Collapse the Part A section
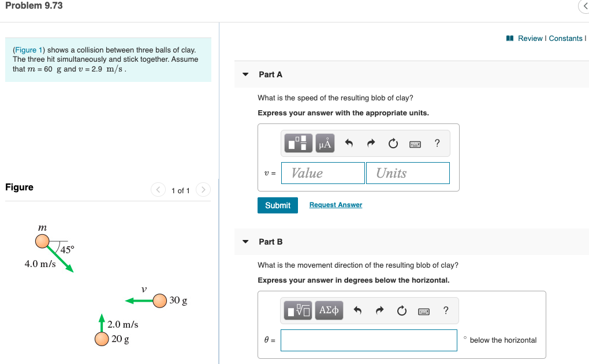This screenshot has height=364, width=589. 245,74
